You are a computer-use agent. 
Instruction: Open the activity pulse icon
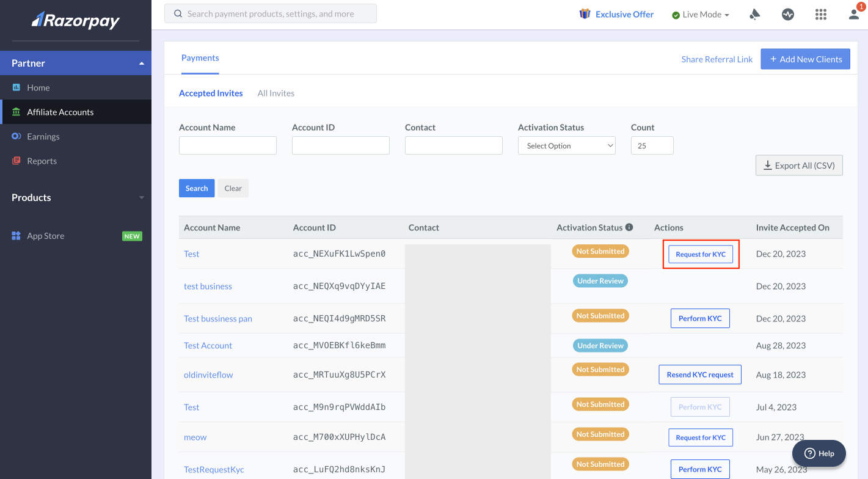click(x=788, y=14)
